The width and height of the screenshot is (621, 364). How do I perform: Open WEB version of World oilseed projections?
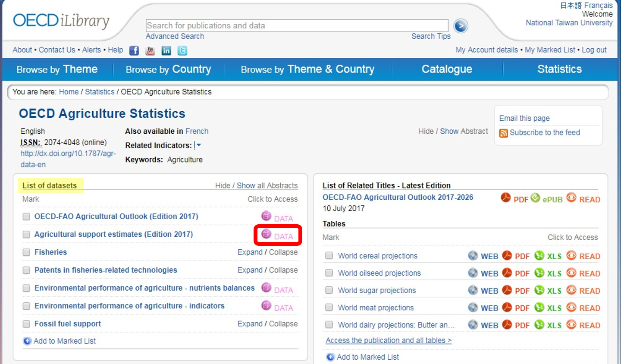[483, 273]
